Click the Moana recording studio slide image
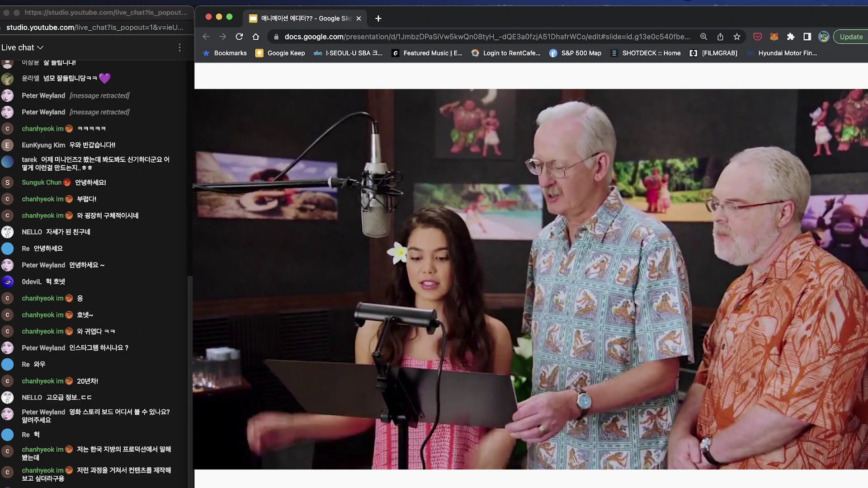Viewport: 868px width, 488px height. (x=531, y=279)
